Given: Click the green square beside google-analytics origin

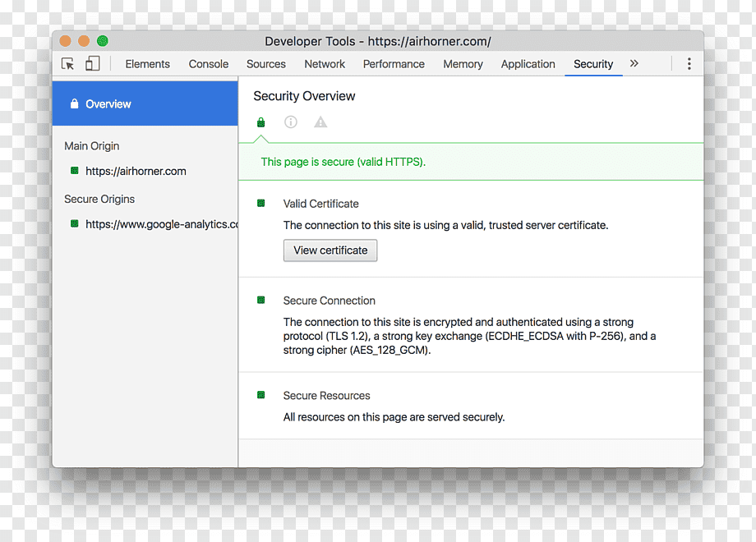Looking at the screenshot, I should coord(74,223).
